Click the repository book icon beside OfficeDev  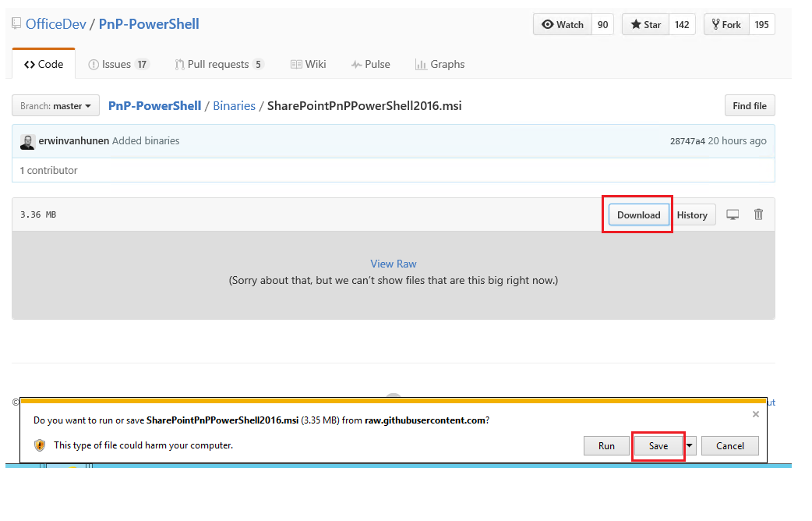coord(16,23)
